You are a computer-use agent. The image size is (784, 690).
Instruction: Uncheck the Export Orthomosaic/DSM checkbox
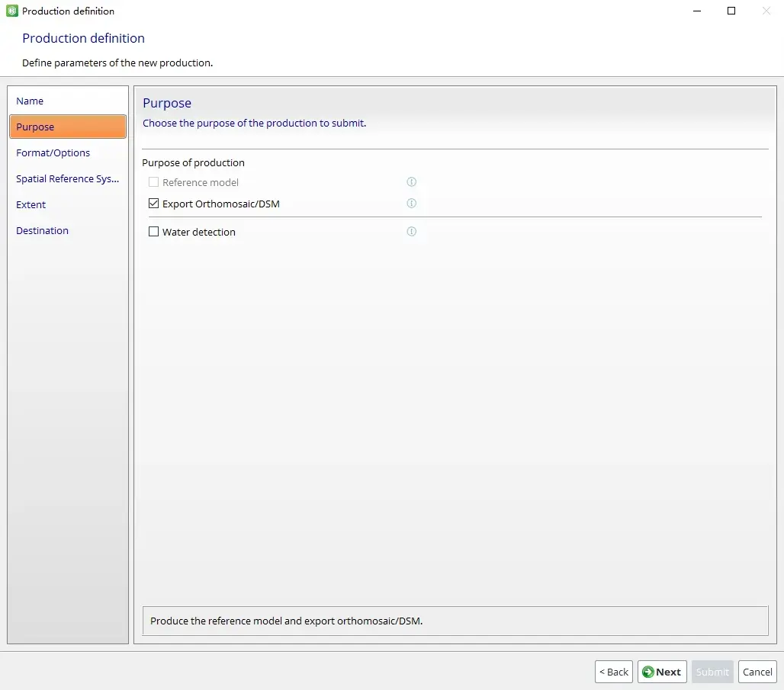(x=153, y=204)
